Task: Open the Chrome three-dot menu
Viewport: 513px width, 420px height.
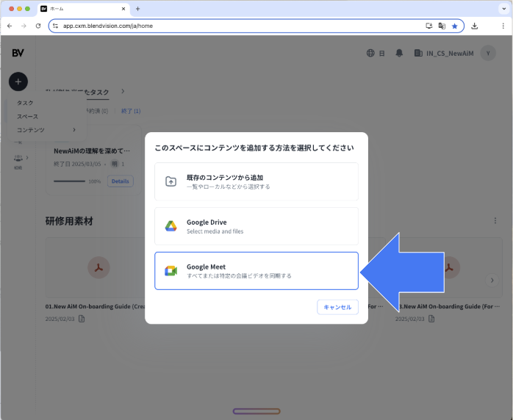Action: pos(503,26)
